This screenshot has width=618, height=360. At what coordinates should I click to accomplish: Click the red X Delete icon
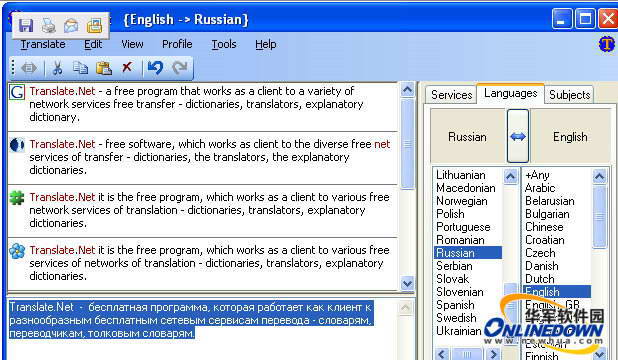[127, 67]
